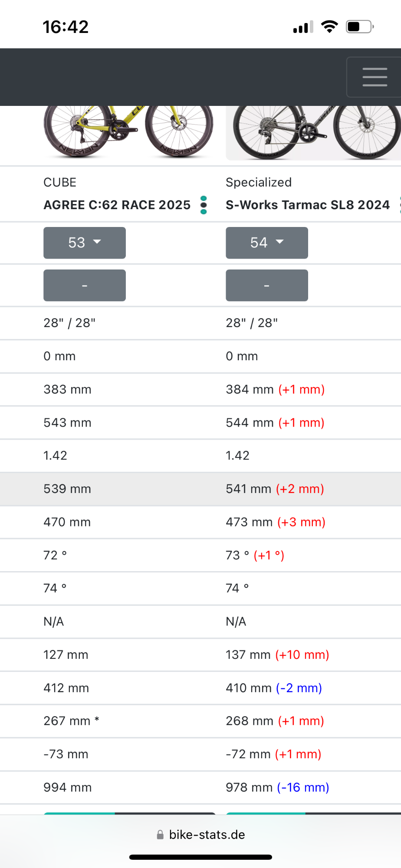Open three-dot options for AGREE C:62 RACE
Screen dimensions: 401x868
pyautogui.click(x=204, y=205)
